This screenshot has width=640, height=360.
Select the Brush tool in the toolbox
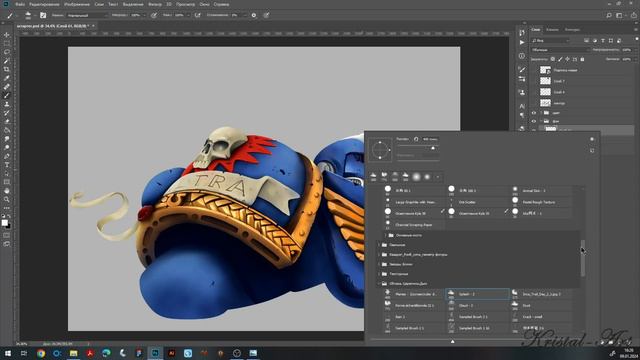(7, 95)
